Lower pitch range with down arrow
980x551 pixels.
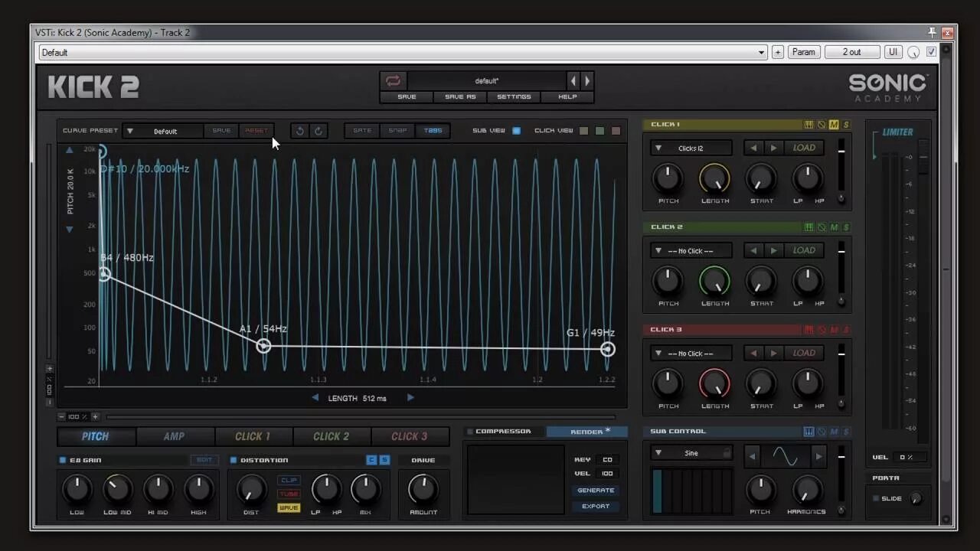tap(70, 230)
